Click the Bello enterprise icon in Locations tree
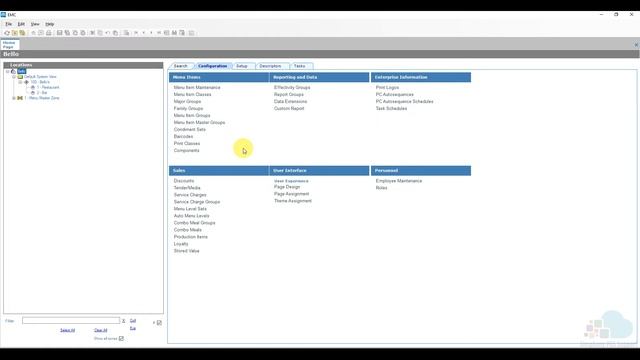Screen dimensions: 640x360 tap(13, 71)
